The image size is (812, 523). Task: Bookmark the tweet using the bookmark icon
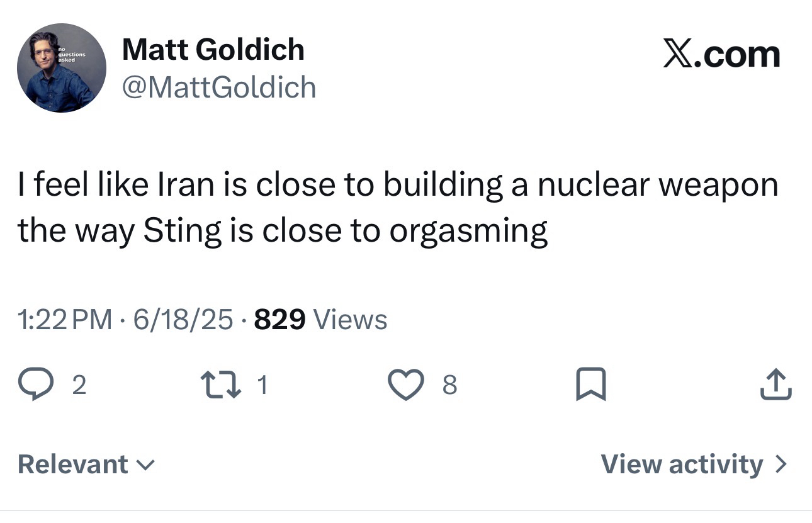(591, 385)
